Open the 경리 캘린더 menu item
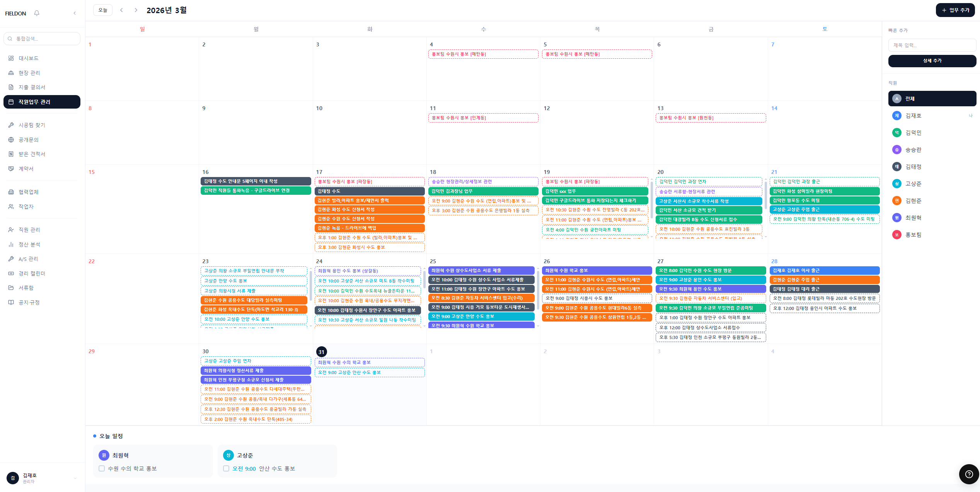The height and width of the screenshot is (492, 980). (x=32, y=274)
